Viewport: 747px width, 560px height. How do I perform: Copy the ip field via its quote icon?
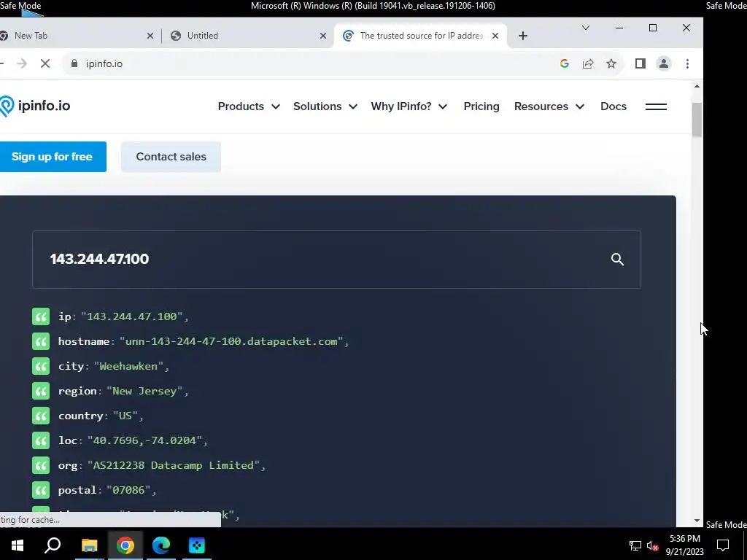pos(41,316)
